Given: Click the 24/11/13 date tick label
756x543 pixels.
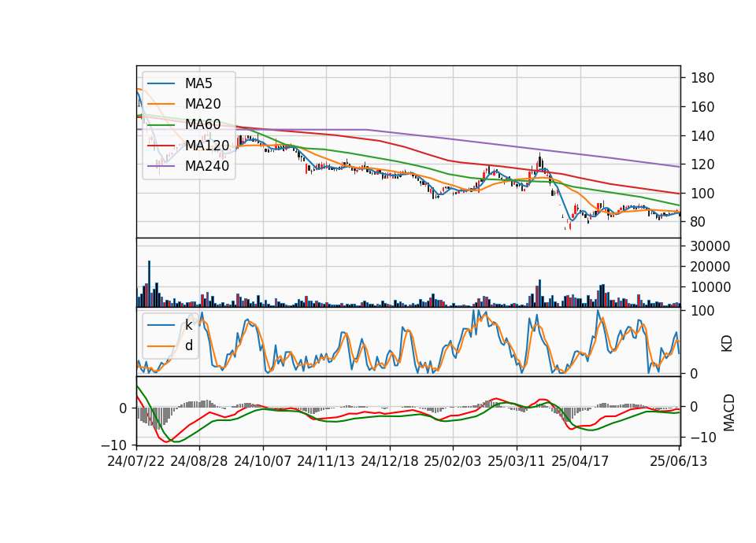Looking at the screenshot, I should click(x=326, y=461).
